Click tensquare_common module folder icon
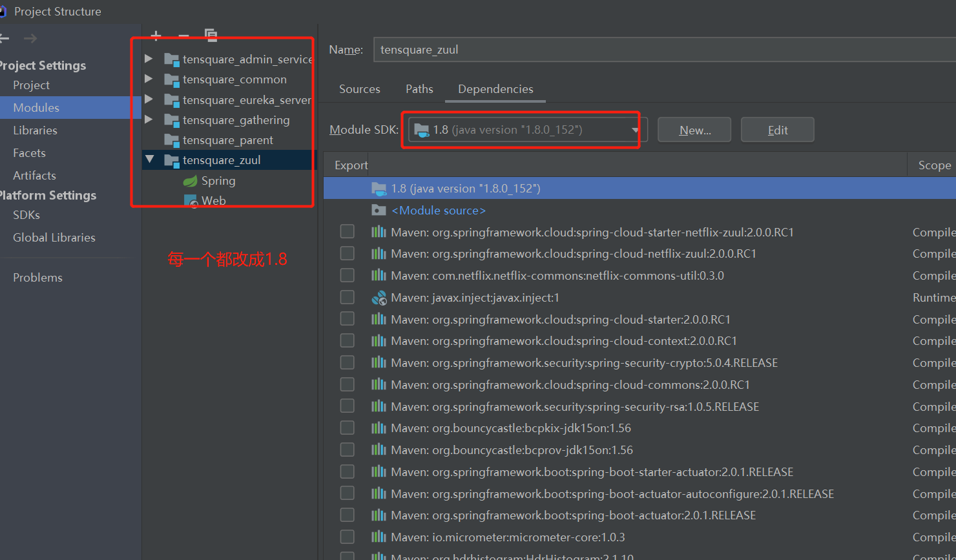 171,79
